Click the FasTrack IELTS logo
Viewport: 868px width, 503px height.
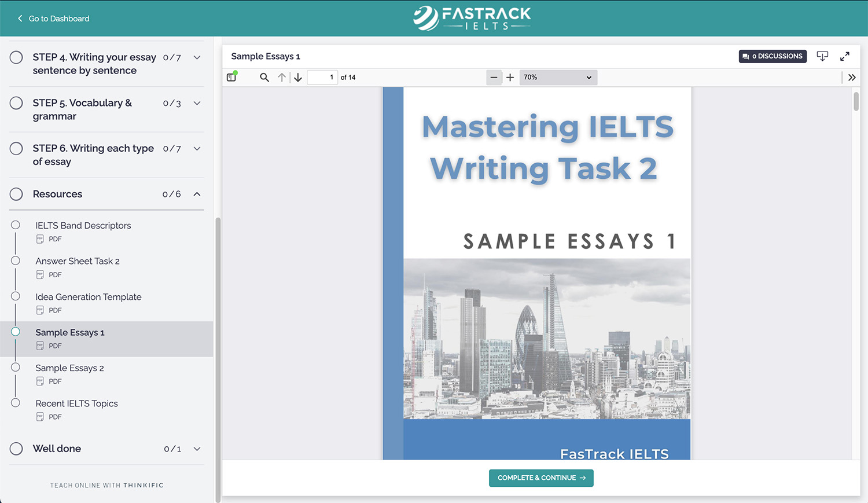(x=472, y=18)
